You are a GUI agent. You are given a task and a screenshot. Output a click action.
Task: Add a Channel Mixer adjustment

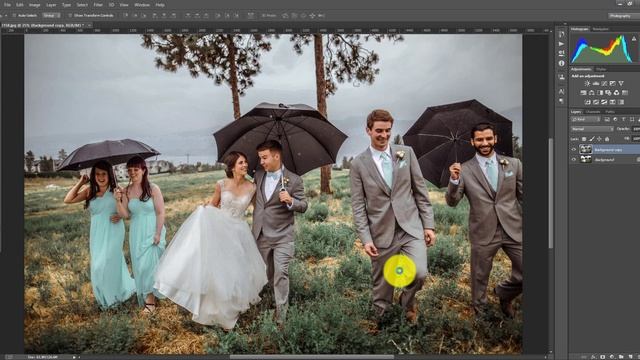(617, 93)
